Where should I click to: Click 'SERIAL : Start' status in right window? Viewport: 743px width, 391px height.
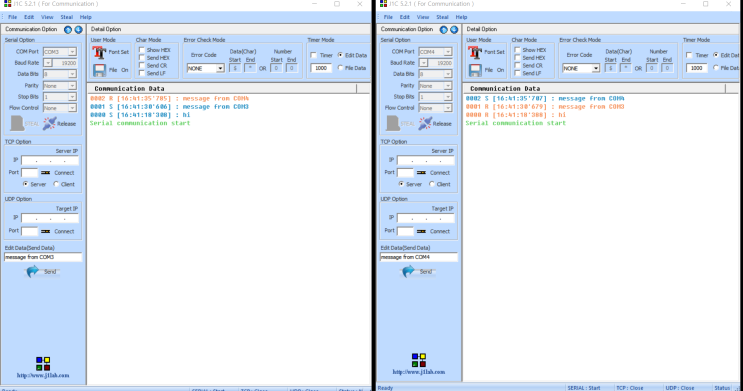[x=584, y=388]
